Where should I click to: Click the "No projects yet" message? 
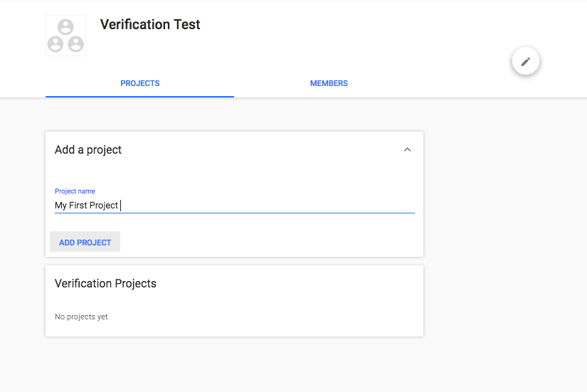pyautogui.click(x=81, y=317)
